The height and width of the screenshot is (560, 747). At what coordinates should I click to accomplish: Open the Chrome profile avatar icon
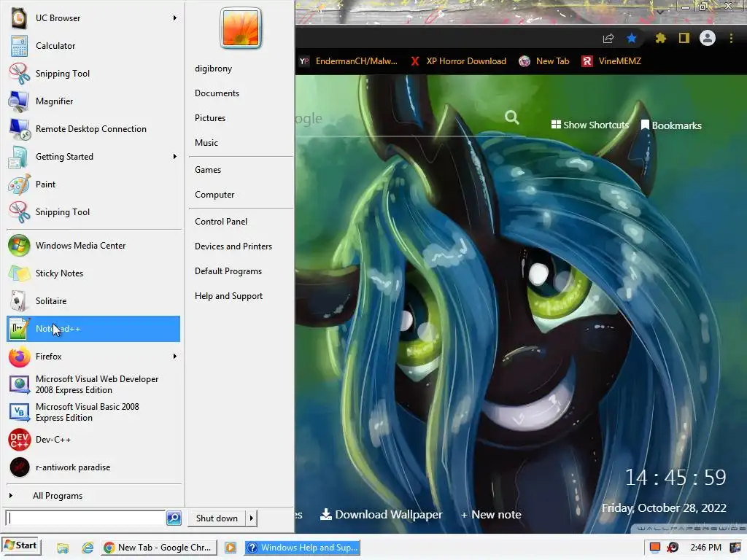[x=708, y=38]
